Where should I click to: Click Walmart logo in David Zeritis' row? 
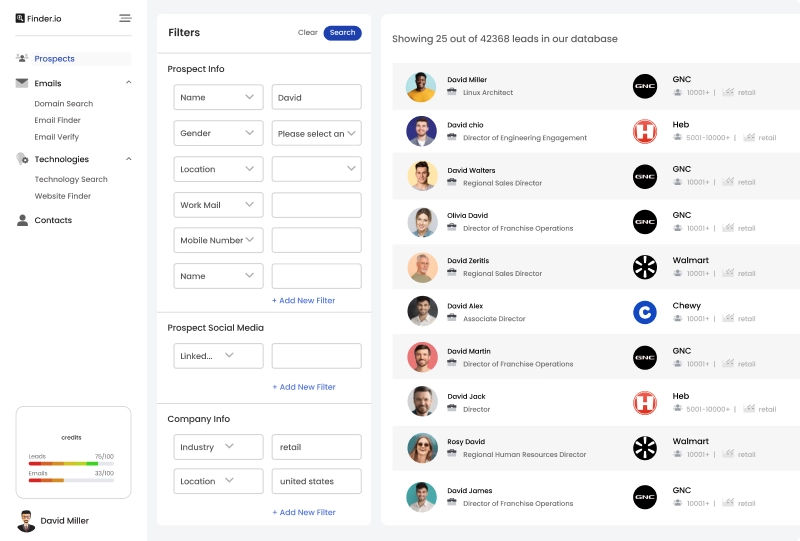(x=645, y=267)
